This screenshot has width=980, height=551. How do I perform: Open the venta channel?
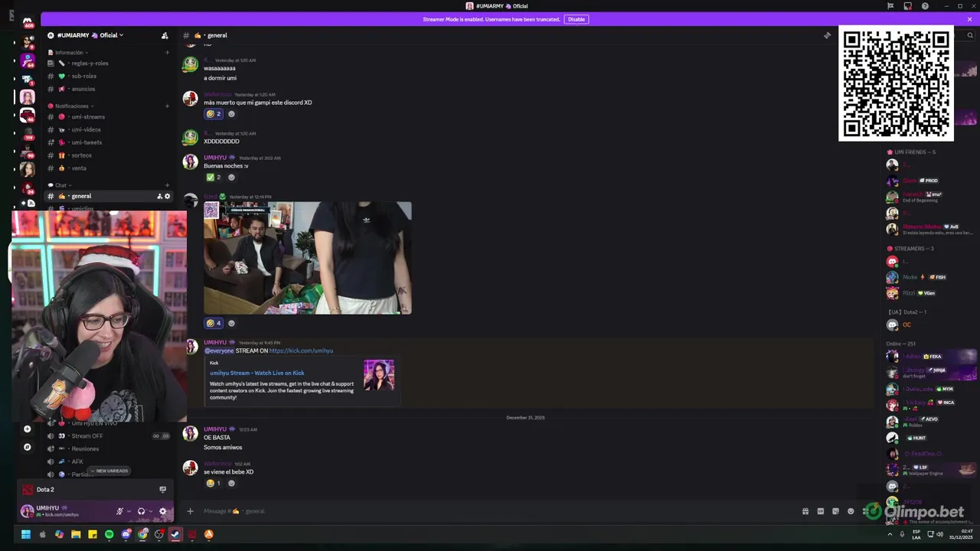pyautogui.click(x=107, y=168)
